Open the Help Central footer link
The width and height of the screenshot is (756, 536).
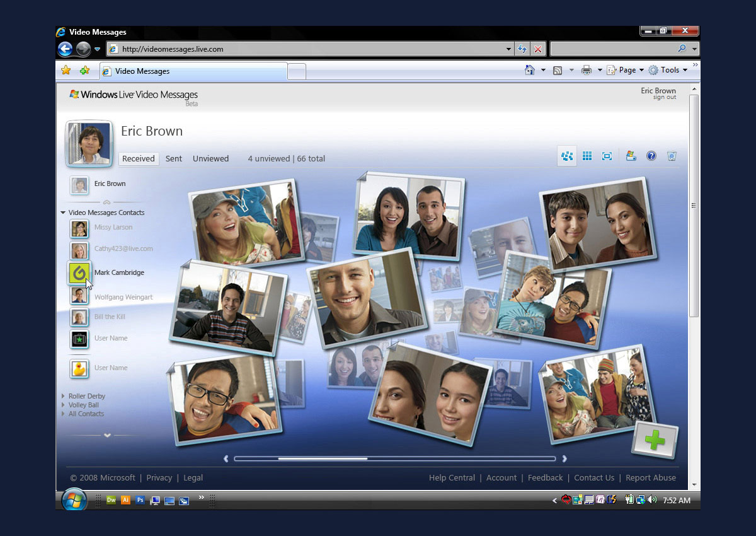point(452,478)
